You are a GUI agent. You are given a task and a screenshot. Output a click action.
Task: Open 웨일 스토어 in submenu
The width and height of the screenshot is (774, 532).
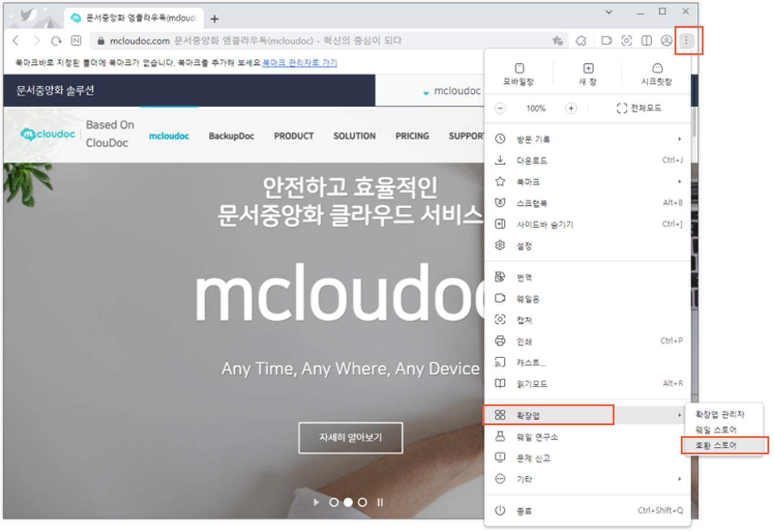[x=724, y=430]
